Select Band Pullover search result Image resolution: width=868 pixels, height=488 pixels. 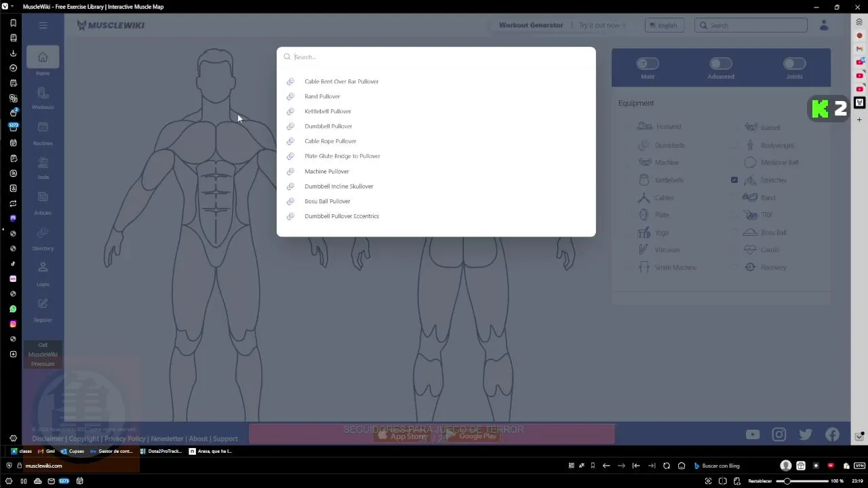pos(436,96)
